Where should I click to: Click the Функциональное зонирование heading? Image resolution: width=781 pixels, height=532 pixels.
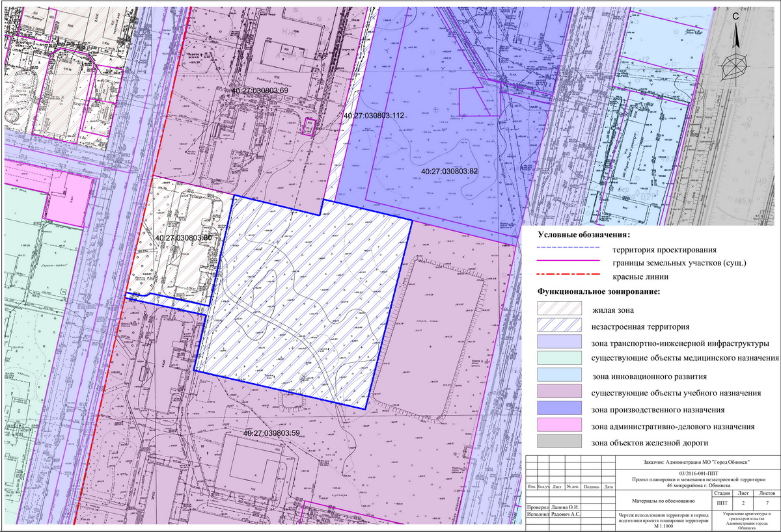coord(599,291)
